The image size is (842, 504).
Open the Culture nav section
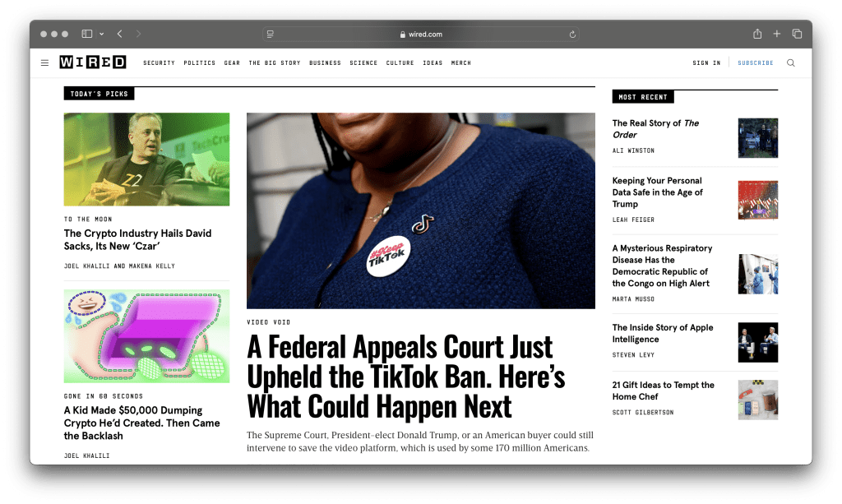click(x=400, y=62)
